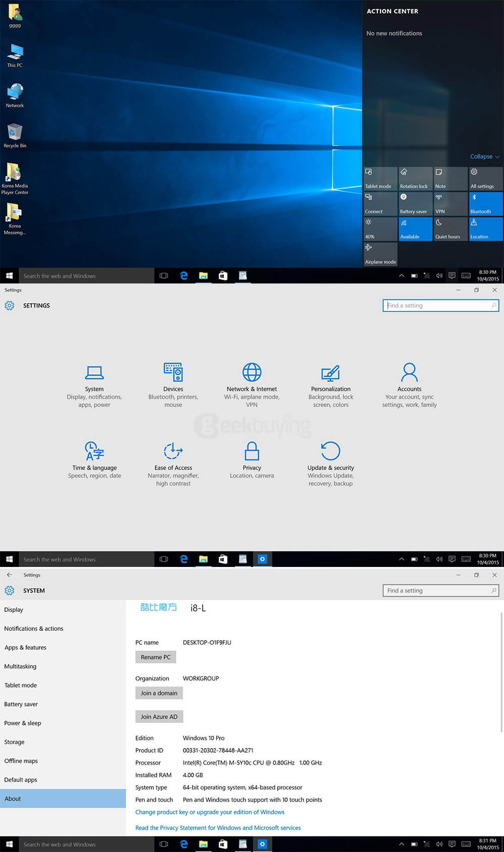Click the Product ID 00331-20302-78448-AA271

pos(218,751)
